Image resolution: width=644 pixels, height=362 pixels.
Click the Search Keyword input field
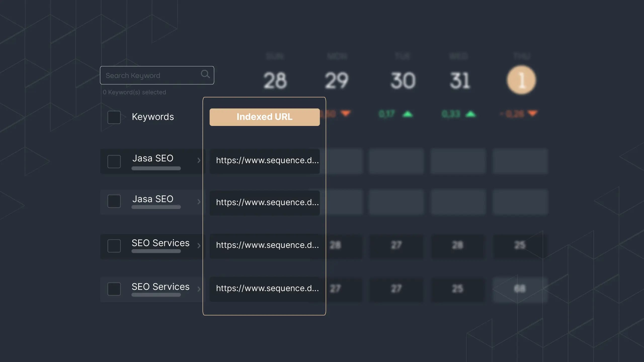click(x=157, y=75)
